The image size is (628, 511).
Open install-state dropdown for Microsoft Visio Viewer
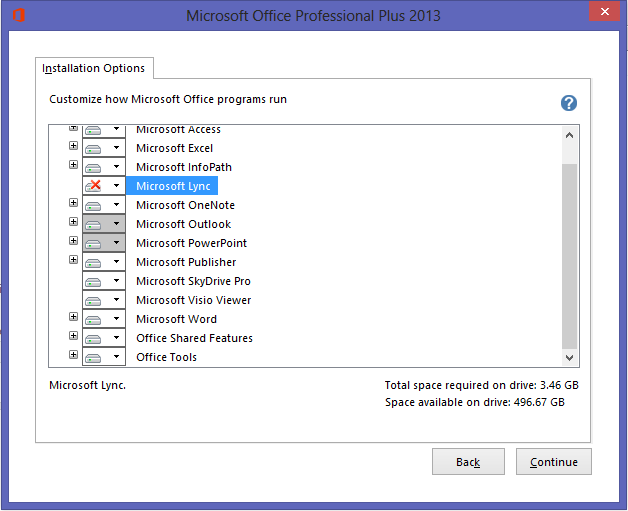(x=104, y=300)
